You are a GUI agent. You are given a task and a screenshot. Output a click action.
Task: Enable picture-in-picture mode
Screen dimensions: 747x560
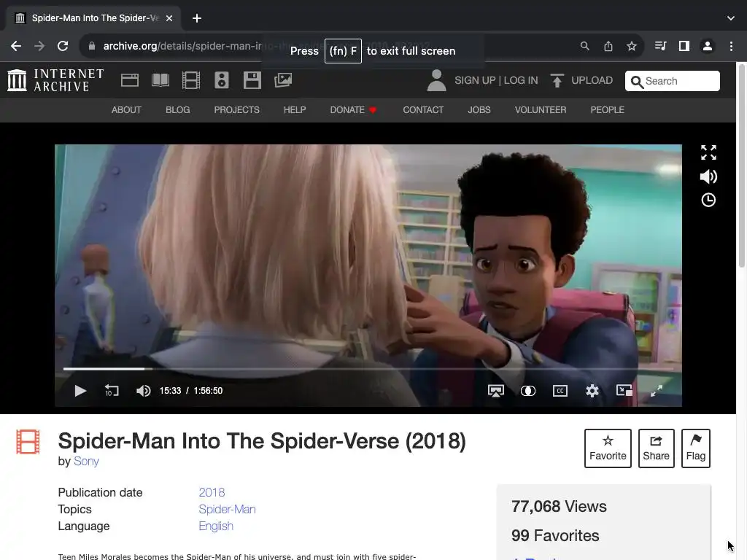624,391
